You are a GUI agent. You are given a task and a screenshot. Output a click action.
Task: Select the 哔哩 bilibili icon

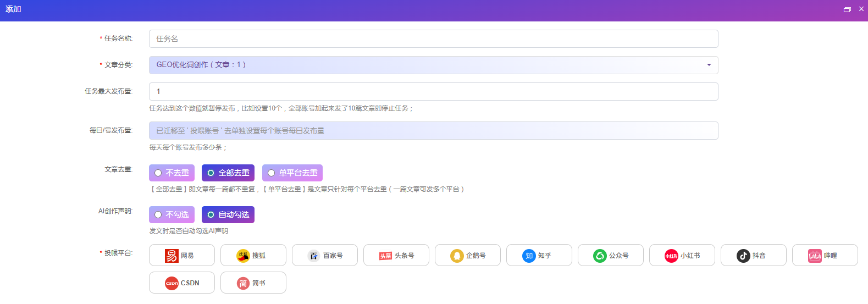click(815, 256)
